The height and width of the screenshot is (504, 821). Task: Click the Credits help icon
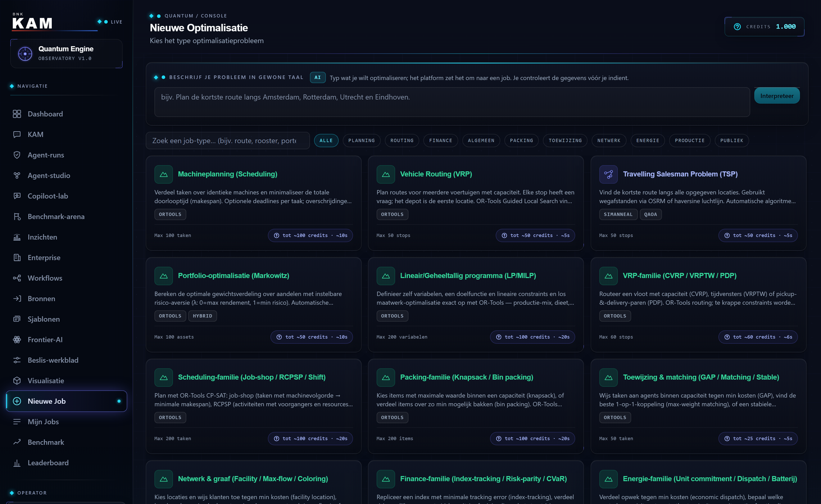coord(737,27)
